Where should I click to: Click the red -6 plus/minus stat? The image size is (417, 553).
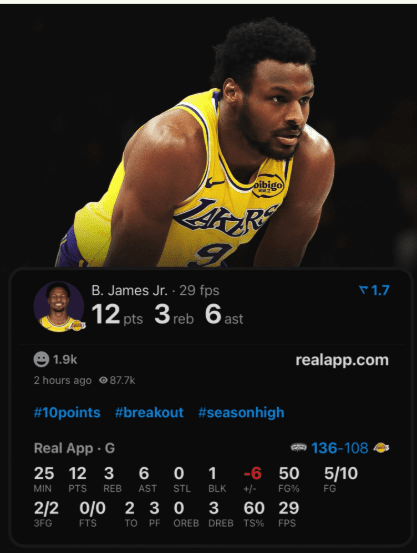coord(253,473)
